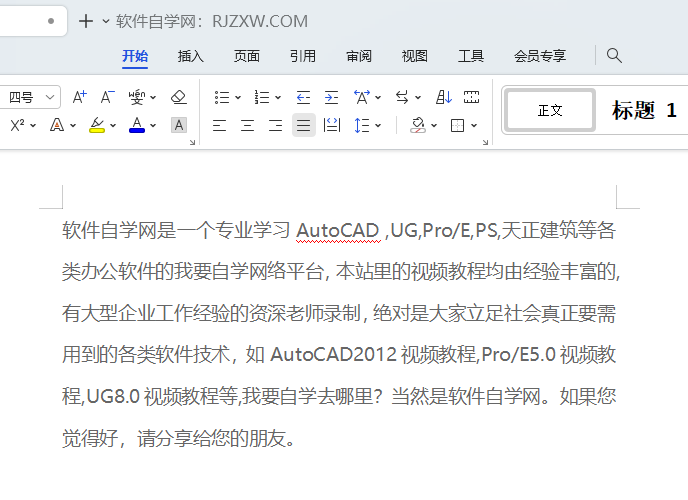Viewport: 688px width, 500px height.
Task: Click the Chinese layout A icon
Action: (362, 97)
